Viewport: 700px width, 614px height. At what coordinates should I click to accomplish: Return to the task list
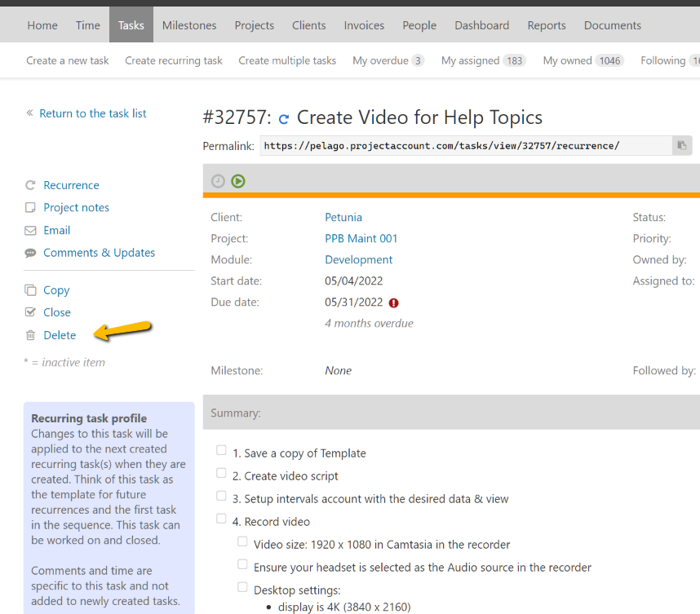point(92,113)
